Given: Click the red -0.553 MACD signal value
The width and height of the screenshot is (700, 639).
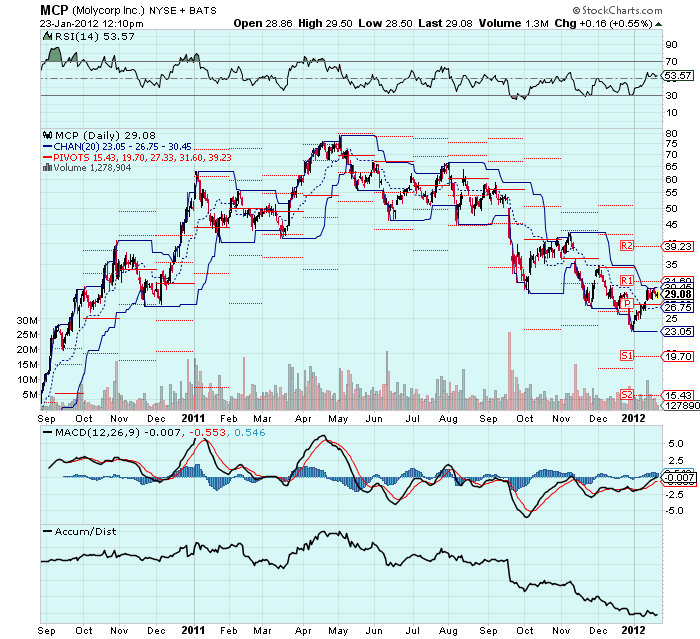Looking at the screenshot, I should 208,432.
